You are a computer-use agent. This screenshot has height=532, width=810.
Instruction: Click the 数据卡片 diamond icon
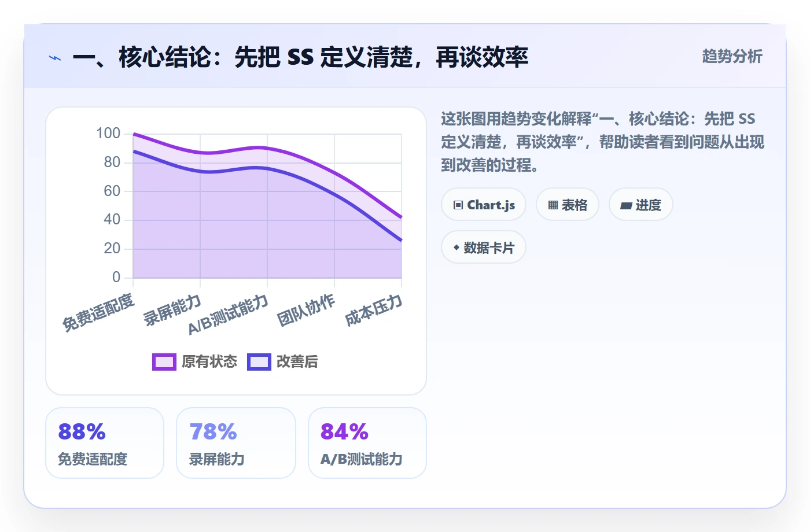pyautogui.click(x=456, y=247)
